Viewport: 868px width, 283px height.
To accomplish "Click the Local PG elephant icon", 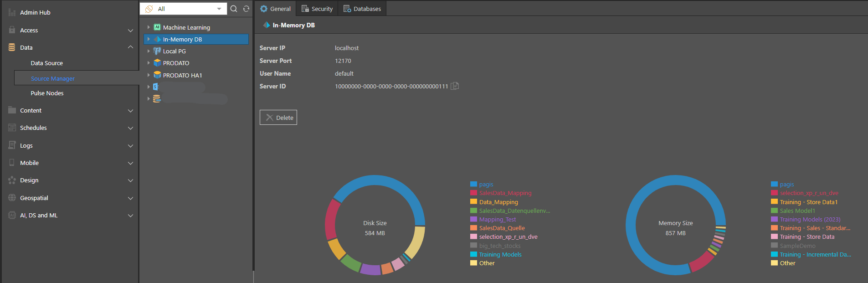I will (157, 51).
